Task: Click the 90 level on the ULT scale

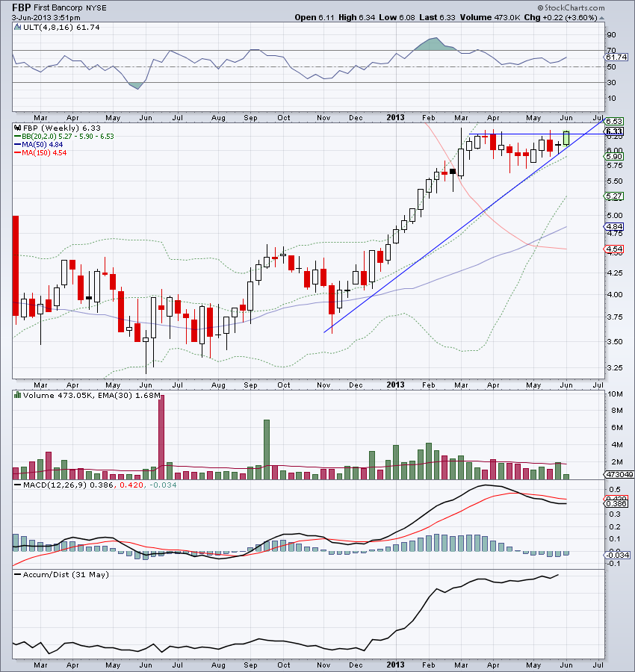Action: click(611, 34)
